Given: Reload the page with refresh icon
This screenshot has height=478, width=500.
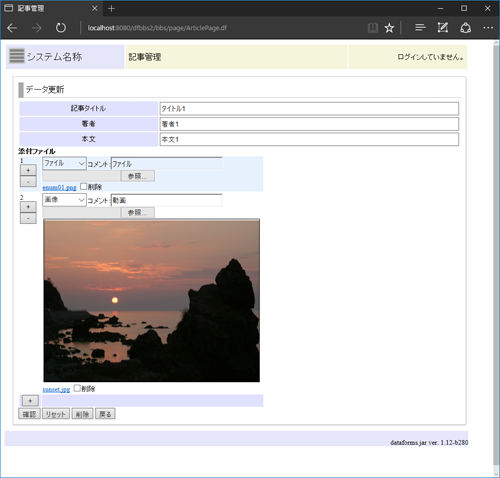Looking at the screenshot, I should (x=61, y=28).
